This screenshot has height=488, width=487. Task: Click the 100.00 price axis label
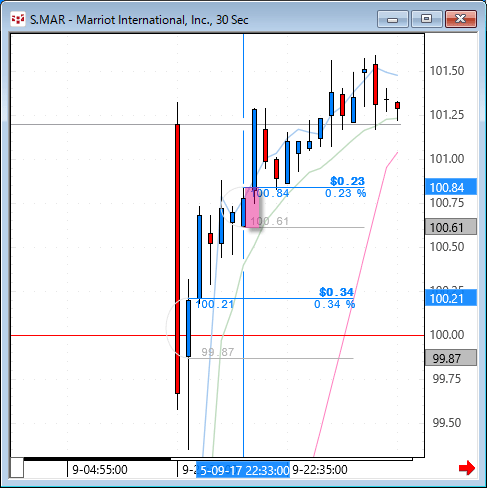[447, 335]
